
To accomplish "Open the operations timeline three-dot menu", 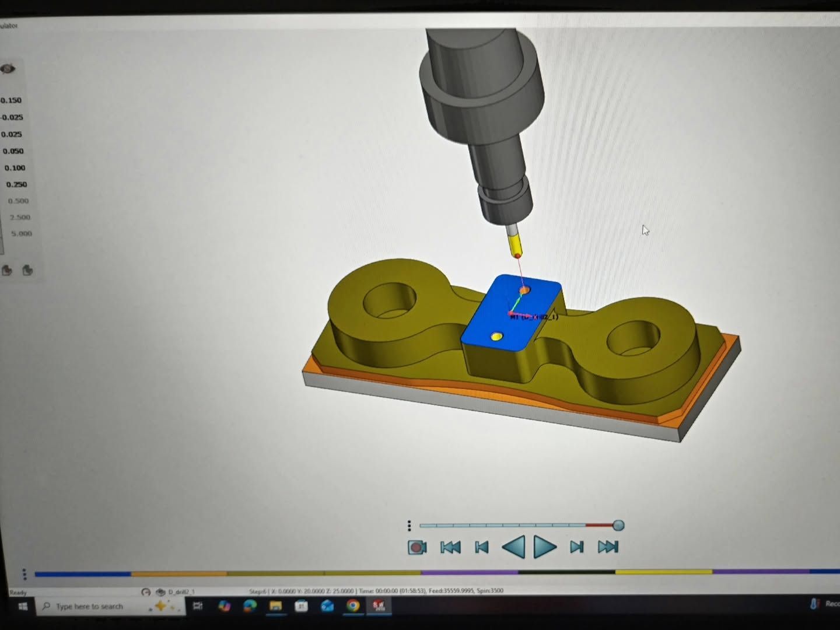I will [x=24, y=575].
